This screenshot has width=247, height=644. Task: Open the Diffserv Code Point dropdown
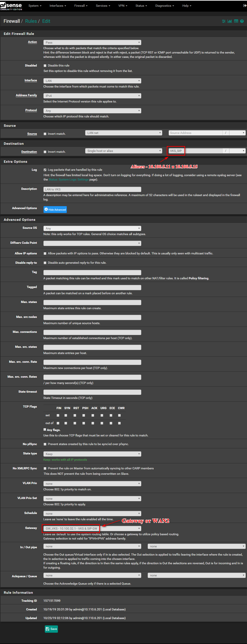click(x=92, y=244)
